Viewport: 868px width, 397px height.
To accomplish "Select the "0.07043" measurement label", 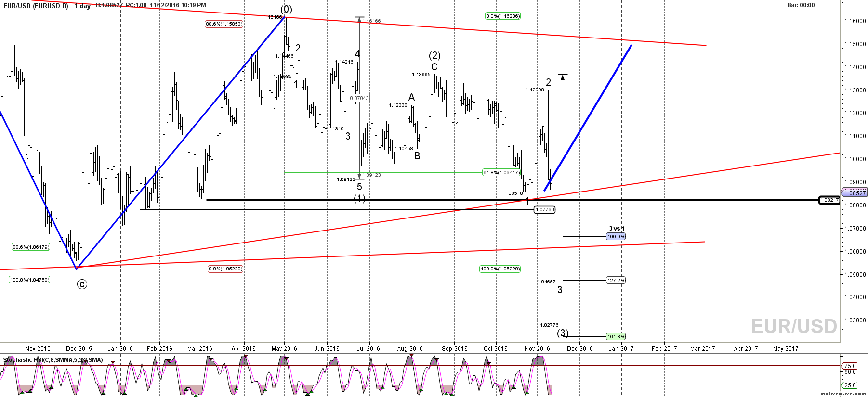I will (x=359, y=98).
